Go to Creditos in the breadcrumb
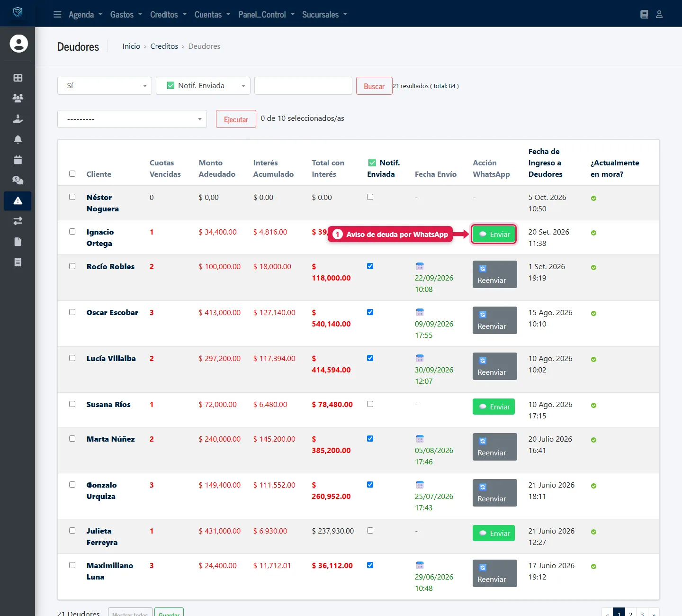The height and width of the screenshot is (616, 682). click(x=164, y=46)
